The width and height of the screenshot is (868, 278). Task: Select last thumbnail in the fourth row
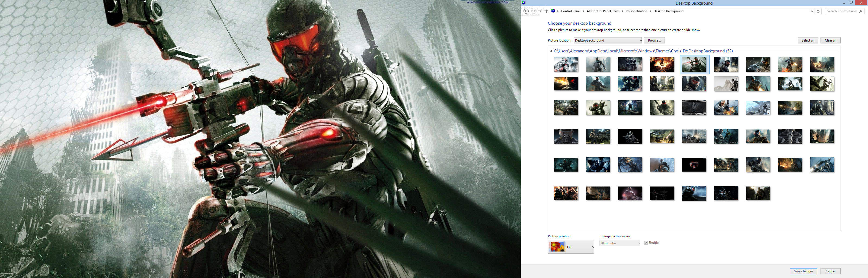(822, 136)
